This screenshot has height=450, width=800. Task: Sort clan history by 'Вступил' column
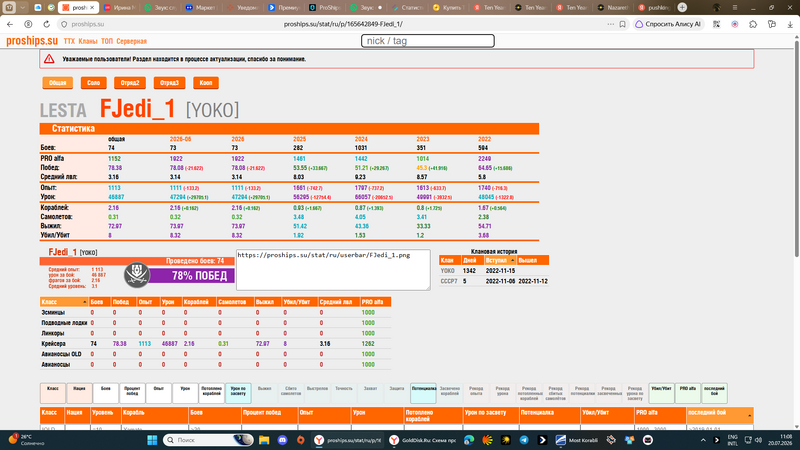click(x=499, y=260)
